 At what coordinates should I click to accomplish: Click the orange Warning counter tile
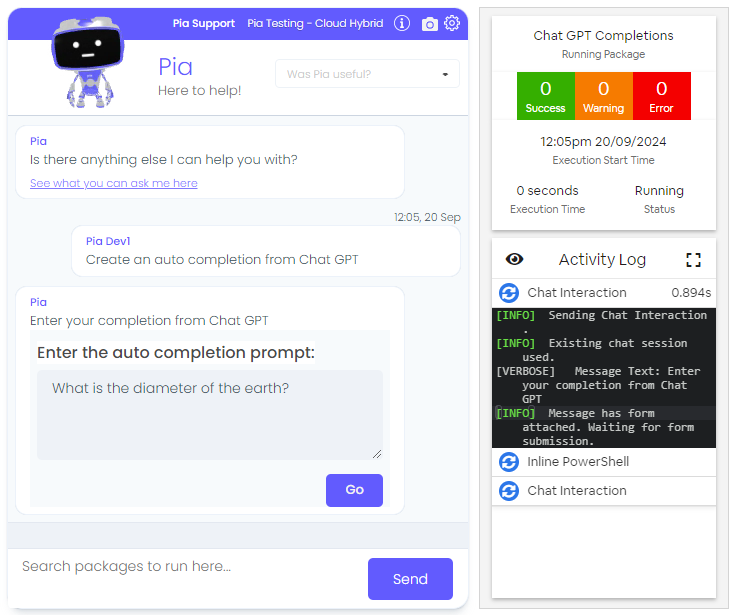tap(604, 96)
